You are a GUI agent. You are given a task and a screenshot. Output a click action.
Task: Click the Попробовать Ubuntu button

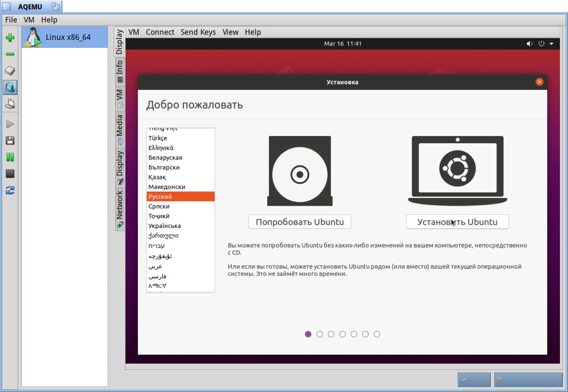point(300,222)
